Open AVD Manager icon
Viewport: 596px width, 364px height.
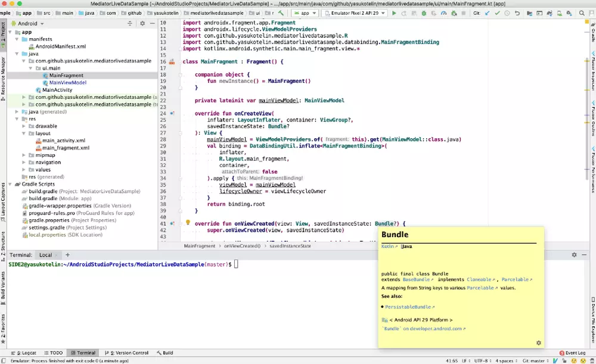tap(560, 13)
